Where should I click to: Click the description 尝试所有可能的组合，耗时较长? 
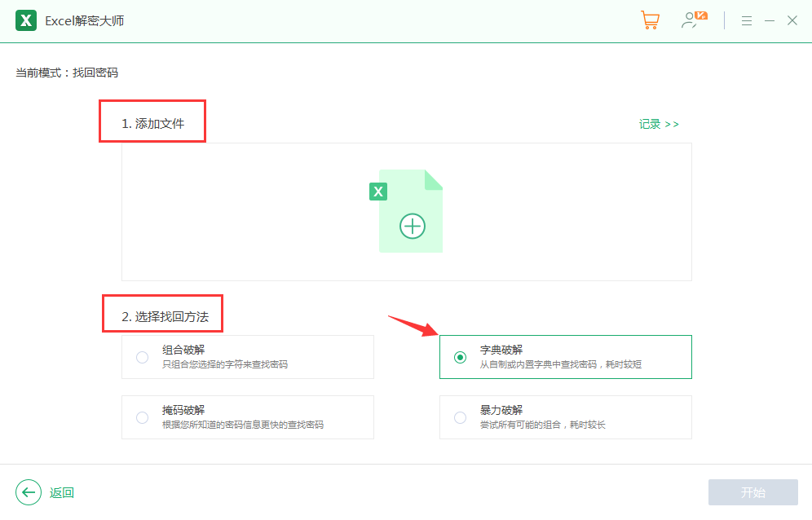[x=543, y=425]
